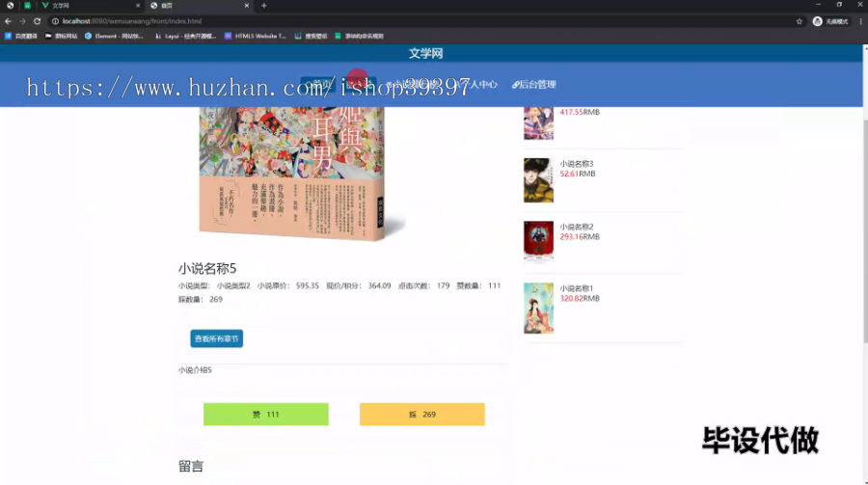Close the active 首页 browser tab
The height and width of the screenshot is (485, 868).
246,6
